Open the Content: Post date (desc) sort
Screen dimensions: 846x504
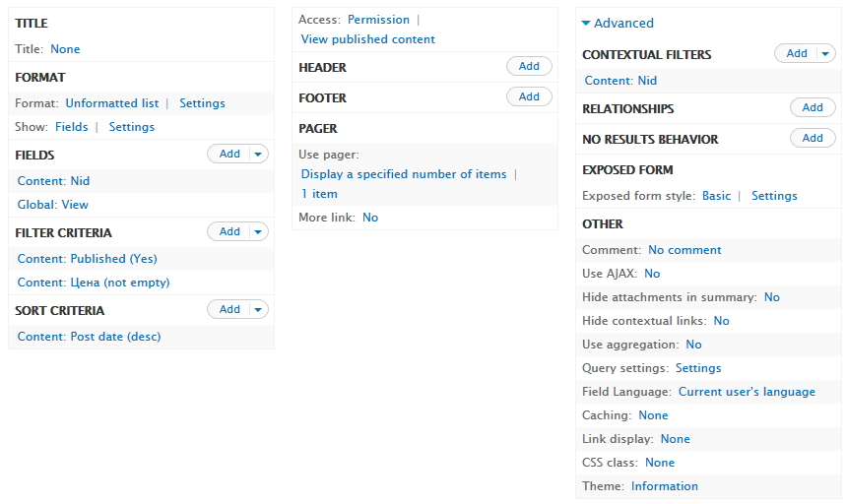click(89, 337)
